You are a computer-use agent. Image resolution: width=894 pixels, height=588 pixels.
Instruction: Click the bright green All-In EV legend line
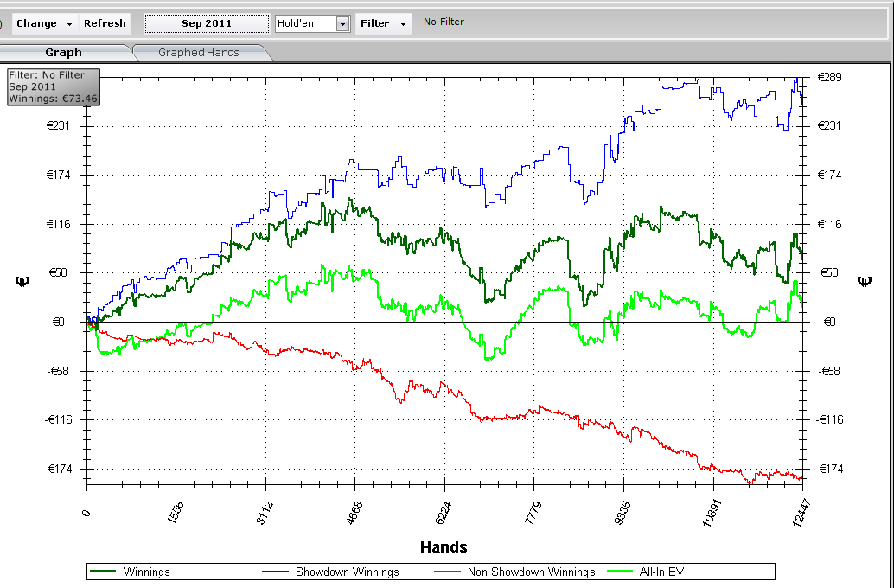point(620,572)
